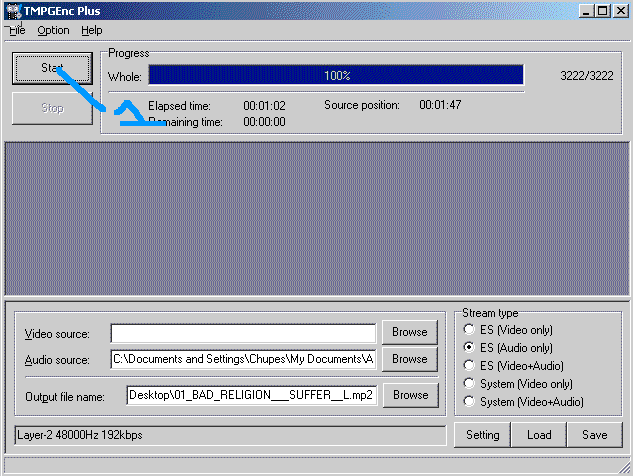The width and height of the screenshot is (633, 476).
Task: Click the Load button
Action: tap(539, 435)
